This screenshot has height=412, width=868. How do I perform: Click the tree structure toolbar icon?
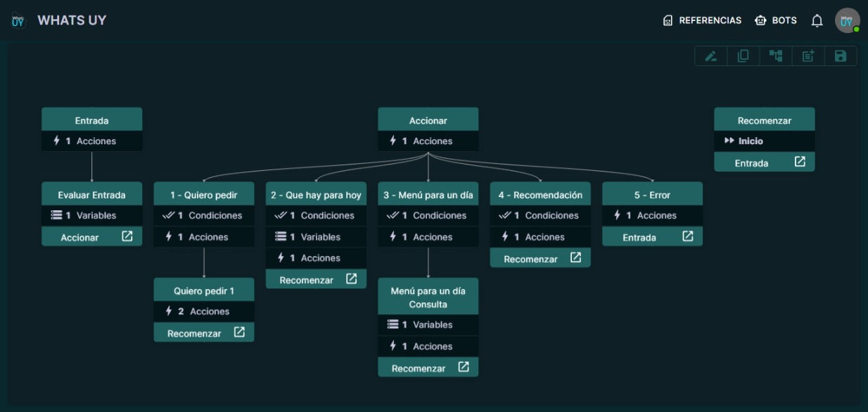[x=775, y=56]
